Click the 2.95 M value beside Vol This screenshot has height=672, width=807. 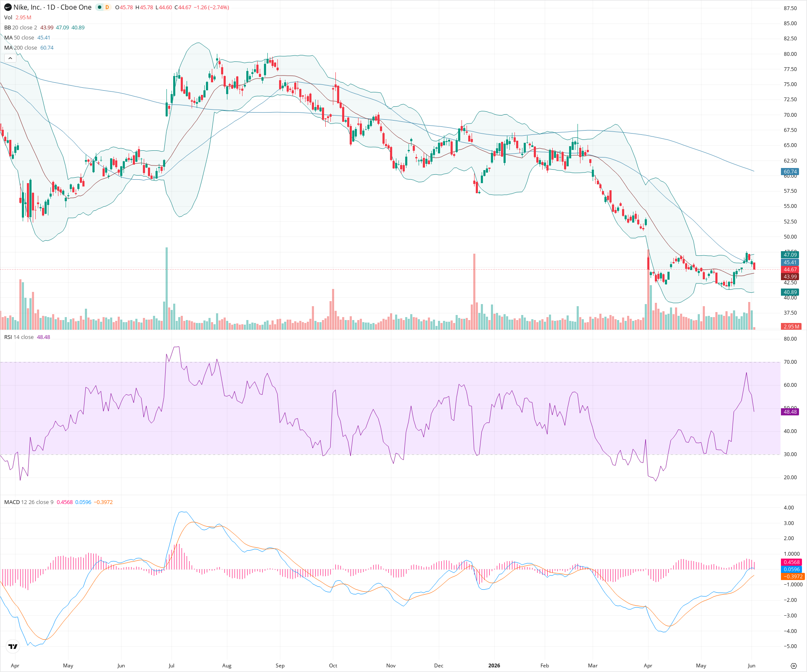click(24, 17)
